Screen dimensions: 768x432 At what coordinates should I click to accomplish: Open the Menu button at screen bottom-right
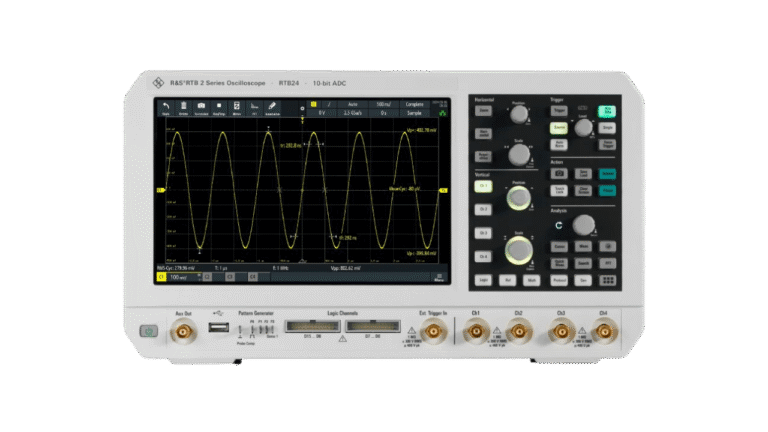pyautogui.click(x=438, y=279)
